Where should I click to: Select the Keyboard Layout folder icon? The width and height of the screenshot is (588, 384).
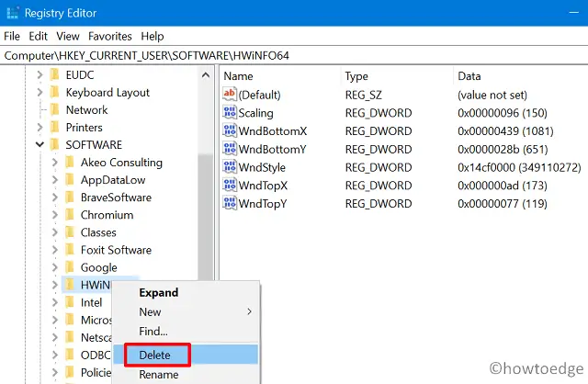[55, 93]
